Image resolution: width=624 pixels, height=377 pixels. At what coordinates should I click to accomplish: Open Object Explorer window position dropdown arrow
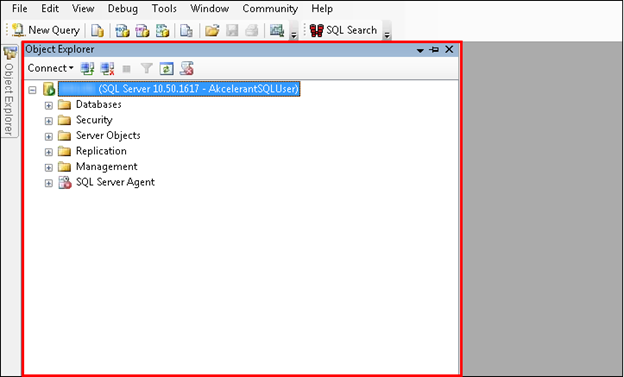pos(420,50)
